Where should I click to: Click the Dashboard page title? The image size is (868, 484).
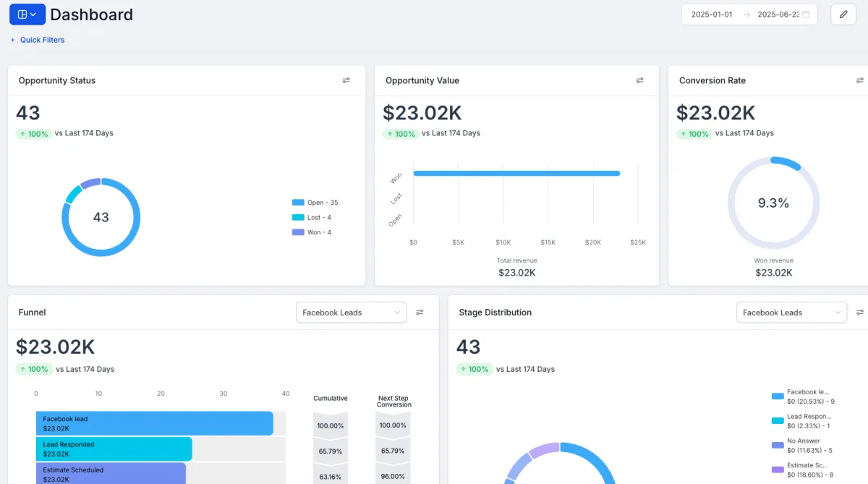91,14
